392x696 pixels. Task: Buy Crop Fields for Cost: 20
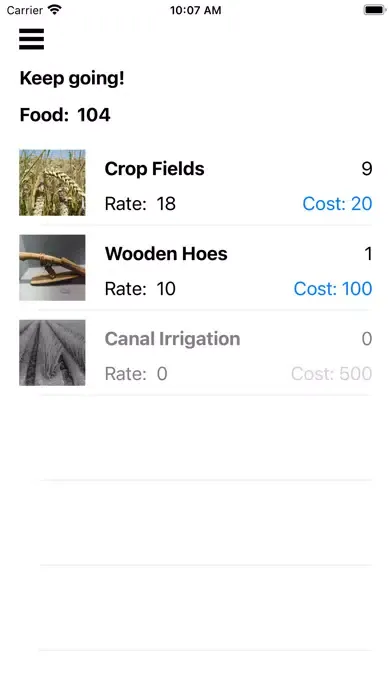pos(337,204)
